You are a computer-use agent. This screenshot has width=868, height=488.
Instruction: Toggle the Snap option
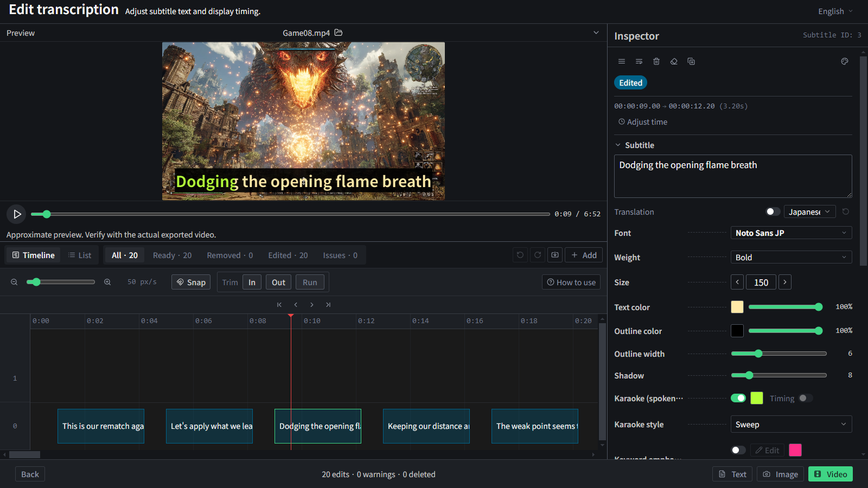[191, 282]
